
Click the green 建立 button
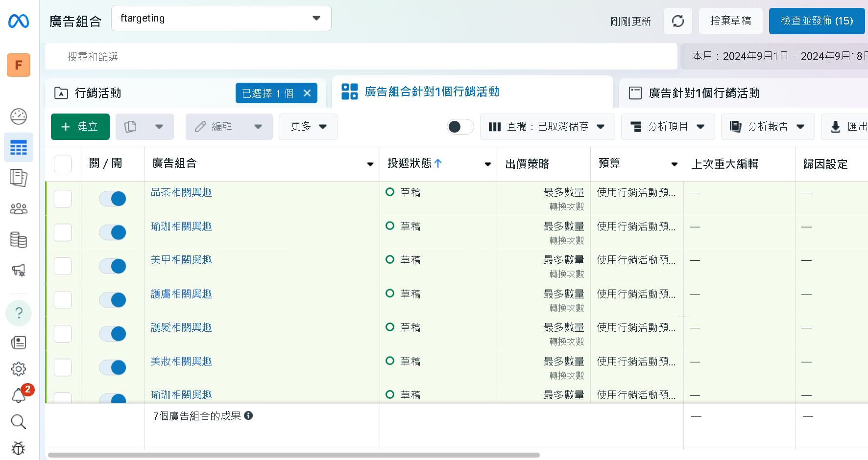click(x=80, y=127)
